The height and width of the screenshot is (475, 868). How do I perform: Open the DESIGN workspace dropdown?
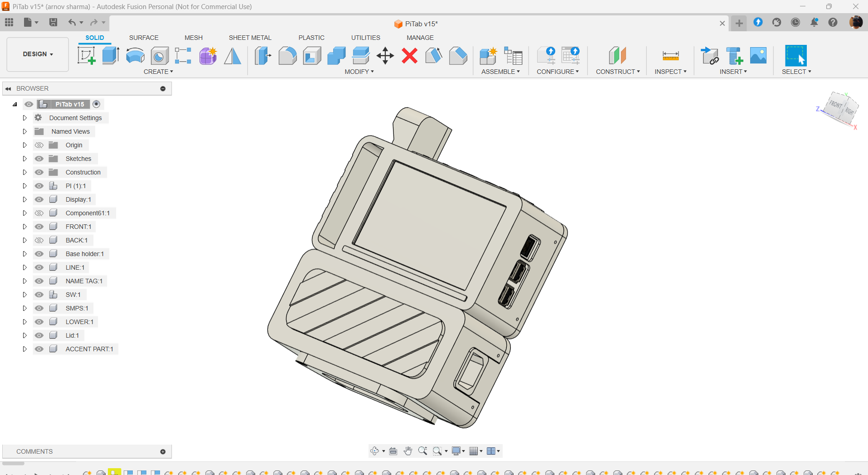tap(38, 54)
